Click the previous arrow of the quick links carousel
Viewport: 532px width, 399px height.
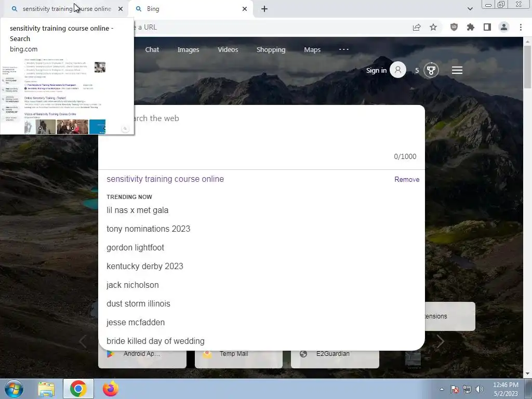[x=83, y=341]
